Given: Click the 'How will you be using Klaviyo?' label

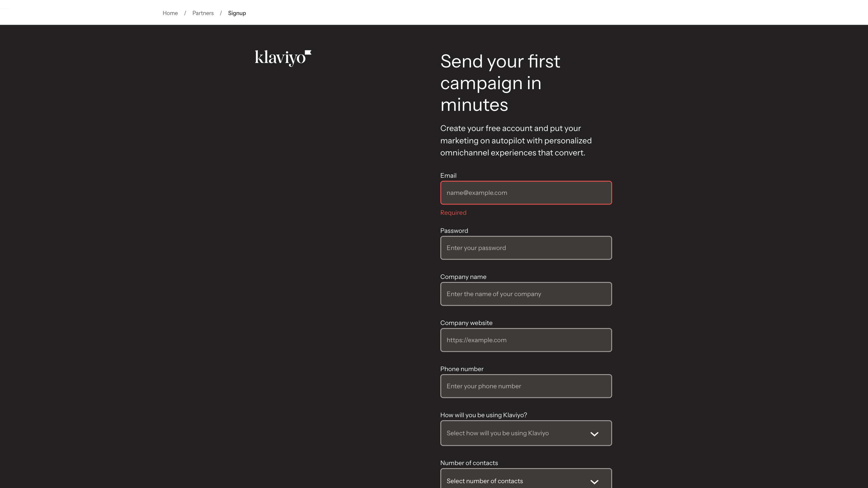Looking at the screenshot, I should (483, 415).
